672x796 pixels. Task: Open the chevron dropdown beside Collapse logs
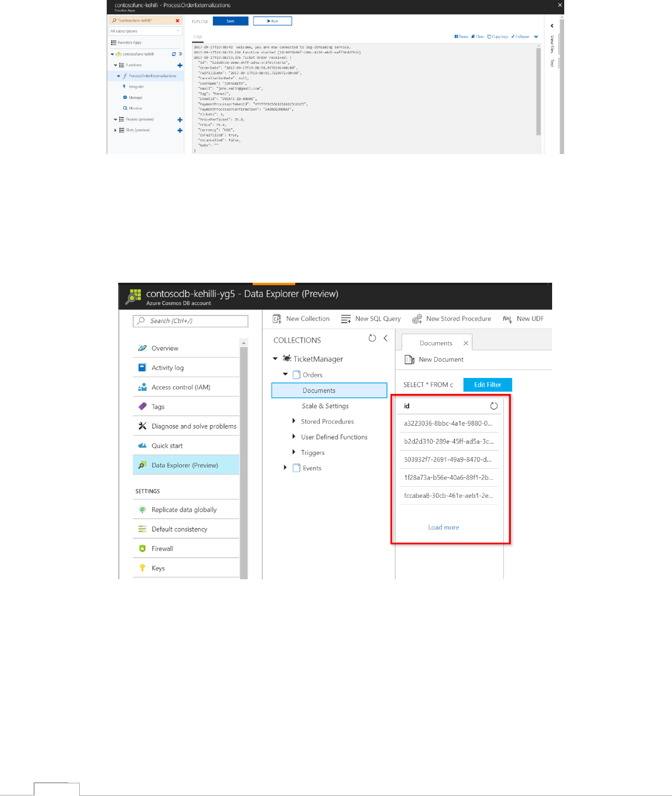536,37
